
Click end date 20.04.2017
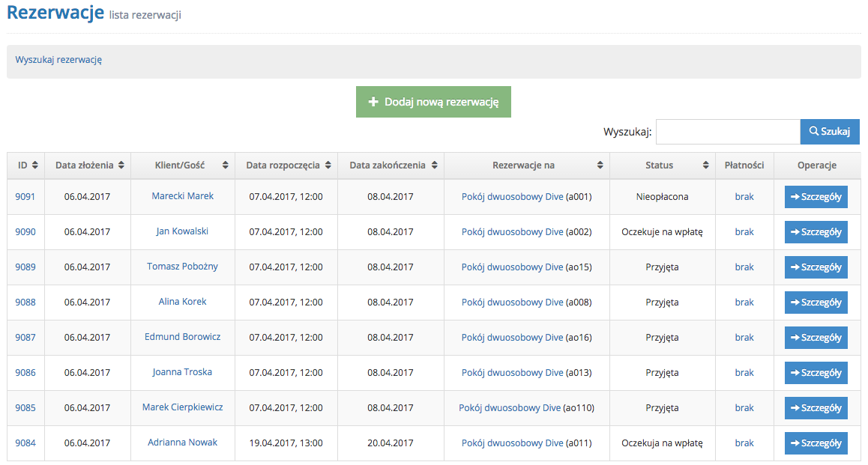[391, 443]
